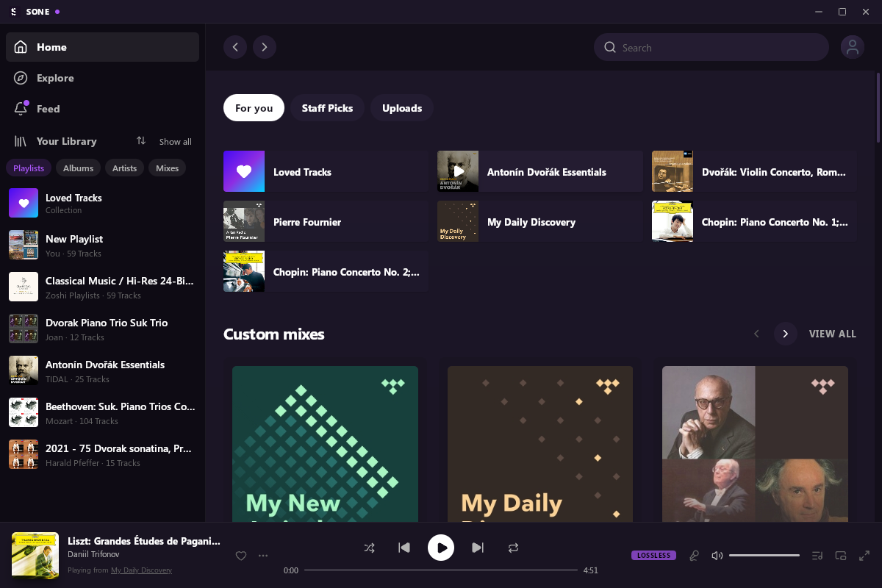
Task: Open the lyrics microphone icon
Action: tap(694, 556)
